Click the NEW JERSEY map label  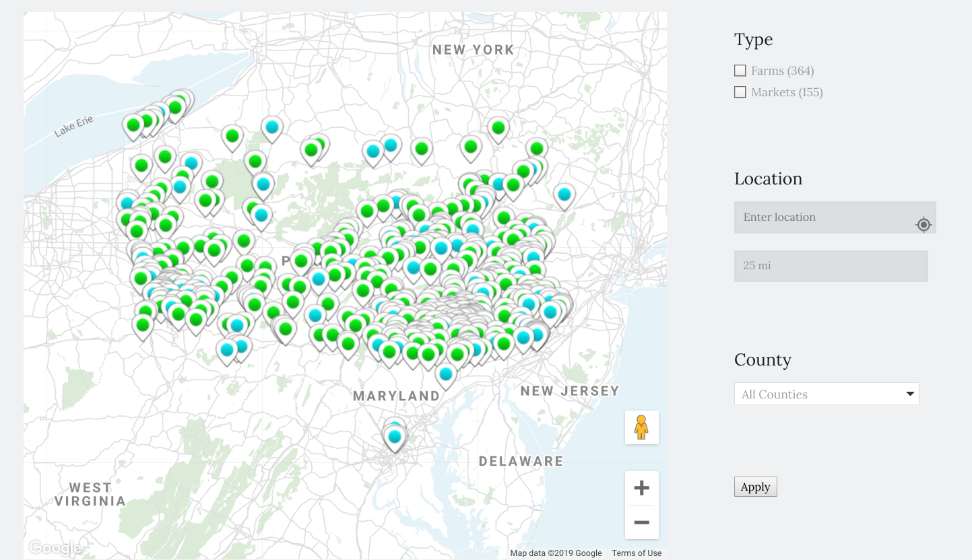(570, 390)
